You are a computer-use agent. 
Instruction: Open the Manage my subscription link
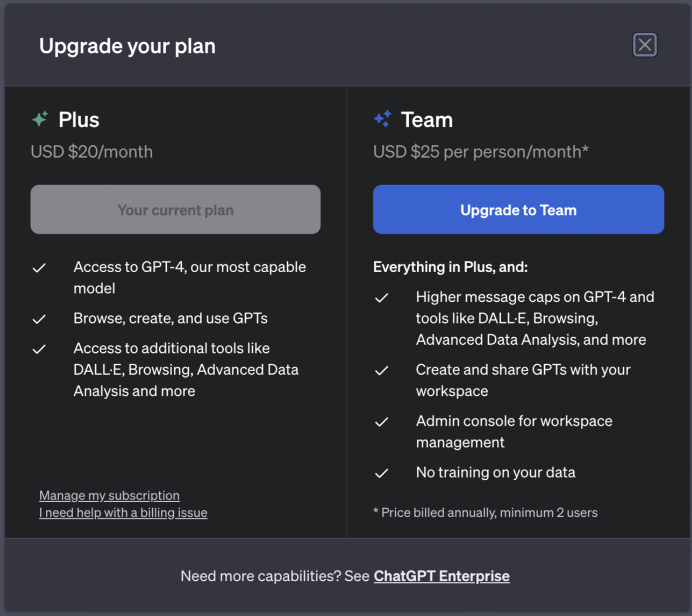tap(110, 496)
